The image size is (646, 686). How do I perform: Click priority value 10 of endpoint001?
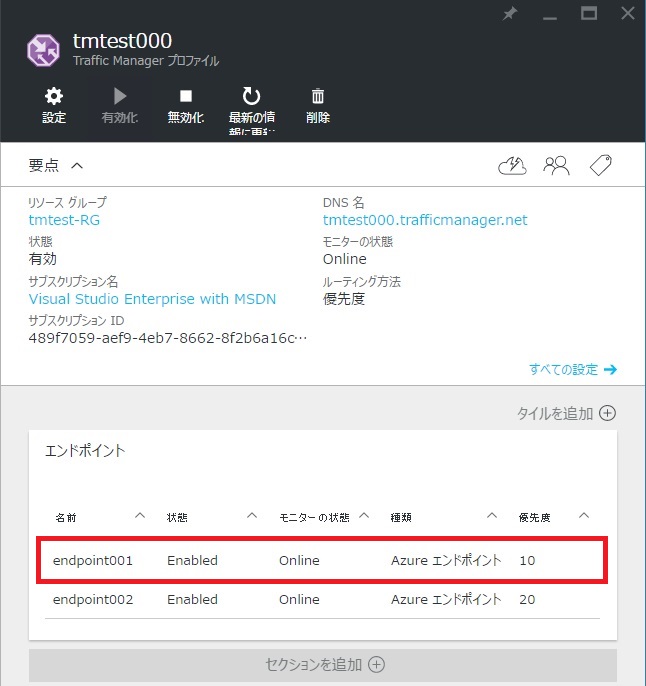click(x=527, y=560)
